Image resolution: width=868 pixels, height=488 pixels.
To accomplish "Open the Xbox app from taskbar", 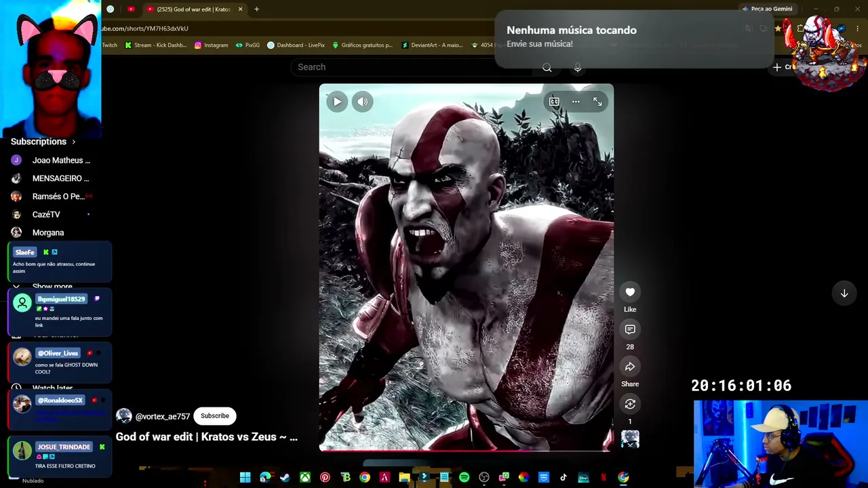I will point(305,477).
